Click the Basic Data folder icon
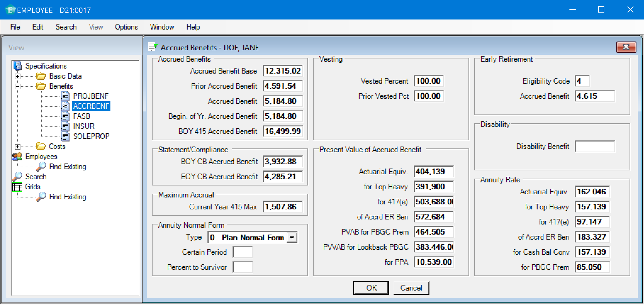Image resolution: width=644 pixels, height=305 pixels. click(x=41, y=76)
